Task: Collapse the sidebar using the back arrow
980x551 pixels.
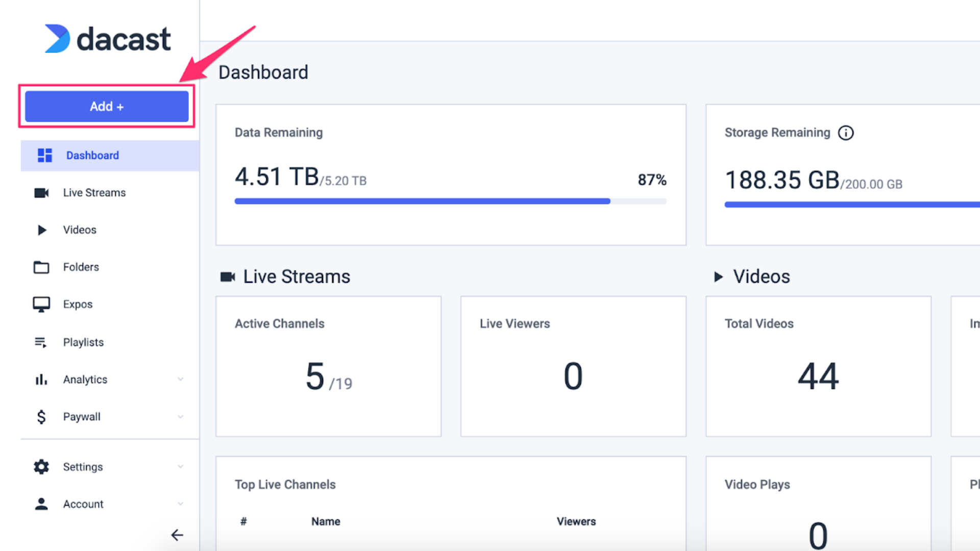Action: [177, 535]
